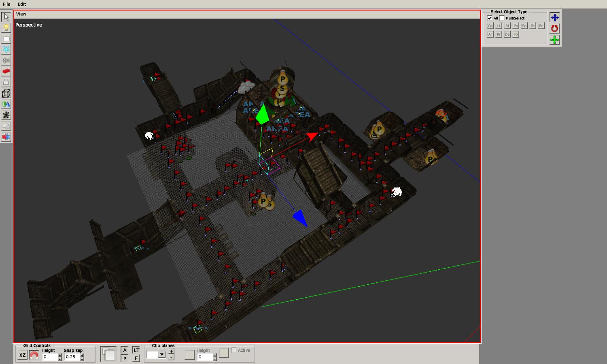Select the red brick static object tool
This screenshot has width=607, height=364.
tap(6, 72)
